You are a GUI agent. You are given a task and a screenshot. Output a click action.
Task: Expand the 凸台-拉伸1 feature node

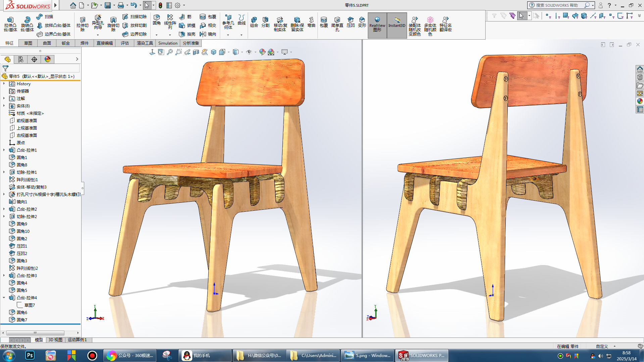4,150
